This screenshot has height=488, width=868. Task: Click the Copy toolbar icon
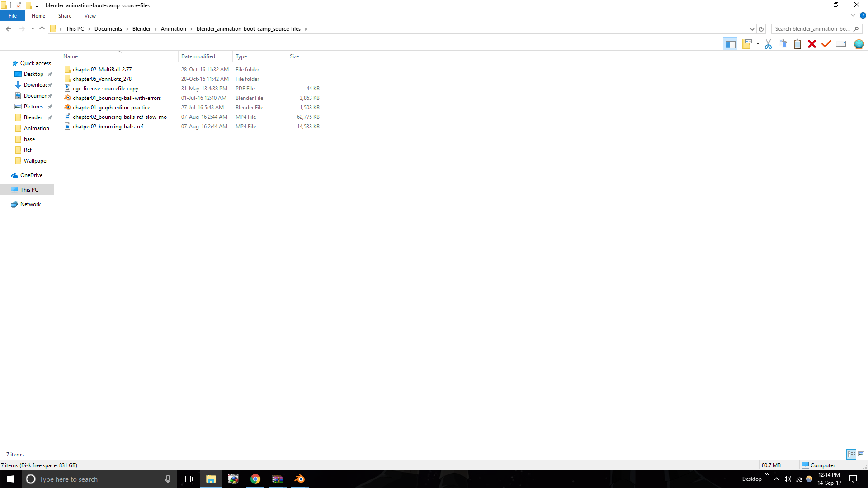point(783,44)
